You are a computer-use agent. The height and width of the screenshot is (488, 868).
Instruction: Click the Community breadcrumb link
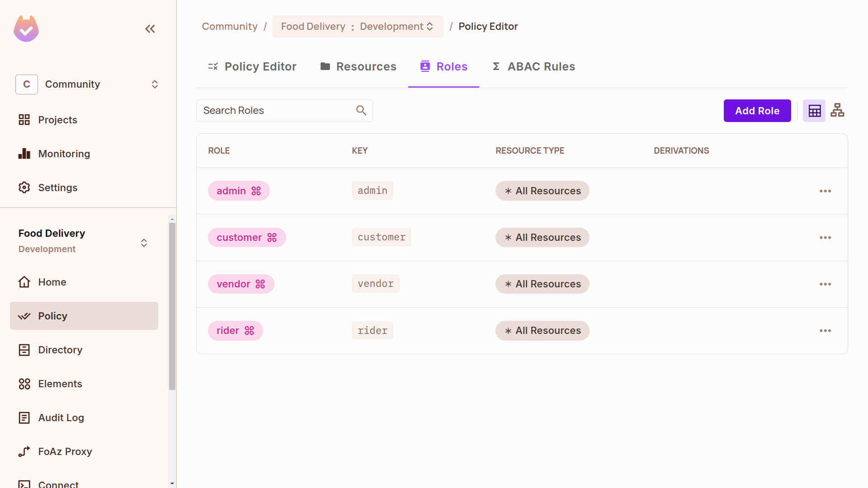(230, 27)
